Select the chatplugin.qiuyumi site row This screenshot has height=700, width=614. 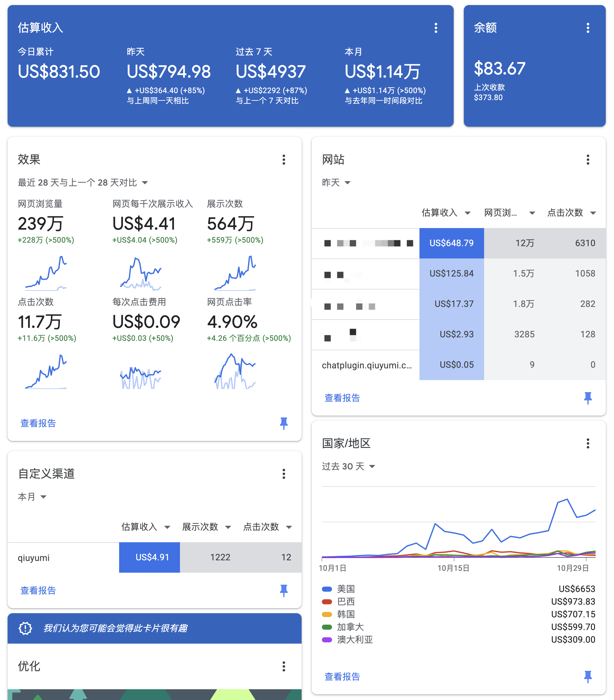[367, 365]
